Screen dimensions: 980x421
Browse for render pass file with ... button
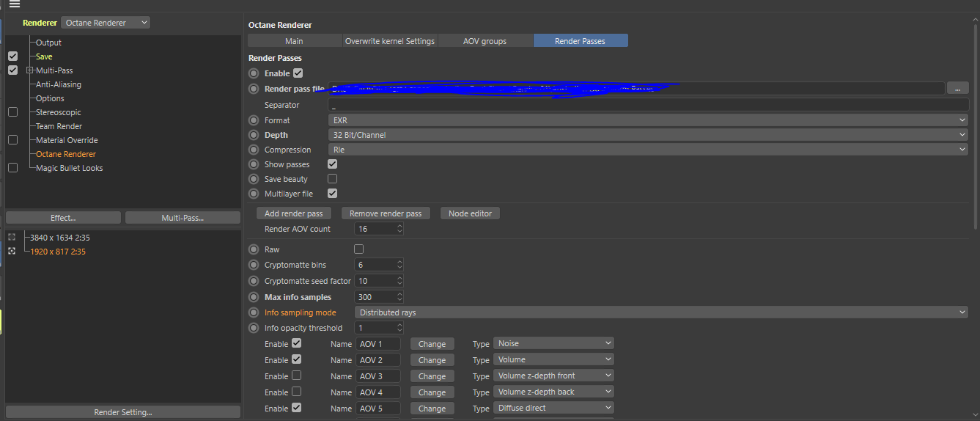pos(957,88)
